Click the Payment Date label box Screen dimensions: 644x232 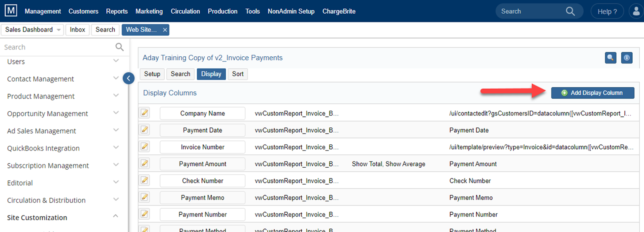pyautogui.click(x=202, y=130)
